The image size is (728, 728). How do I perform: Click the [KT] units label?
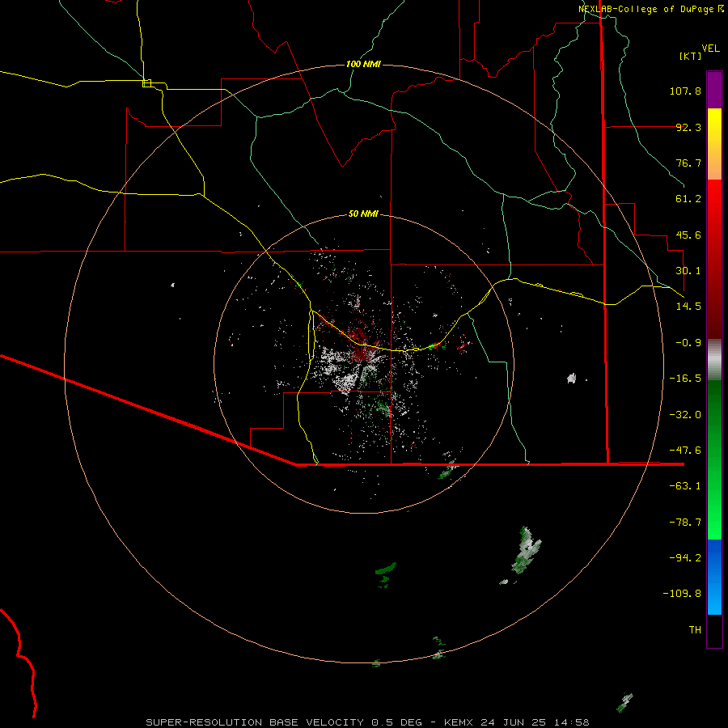tap(691, 56)
